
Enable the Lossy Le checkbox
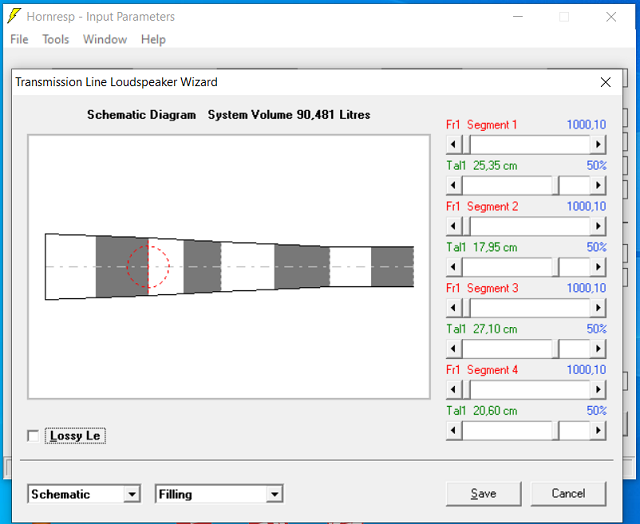pyautogui.click(x=33, y=436)
